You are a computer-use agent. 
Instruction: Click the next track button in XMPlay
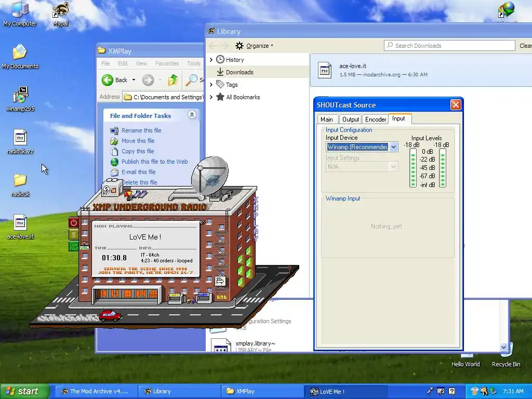(140, 293)
